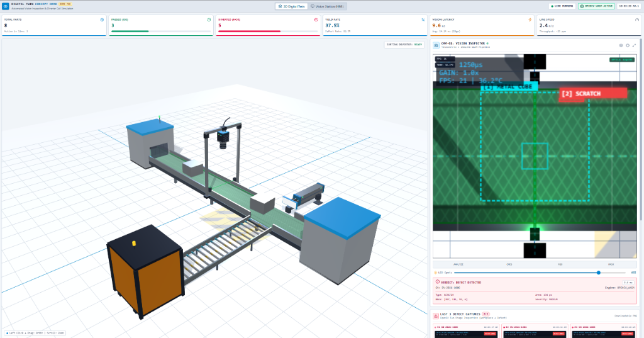Click the clock time display in header
Viewport: 644px width, 338px height.
629,6
